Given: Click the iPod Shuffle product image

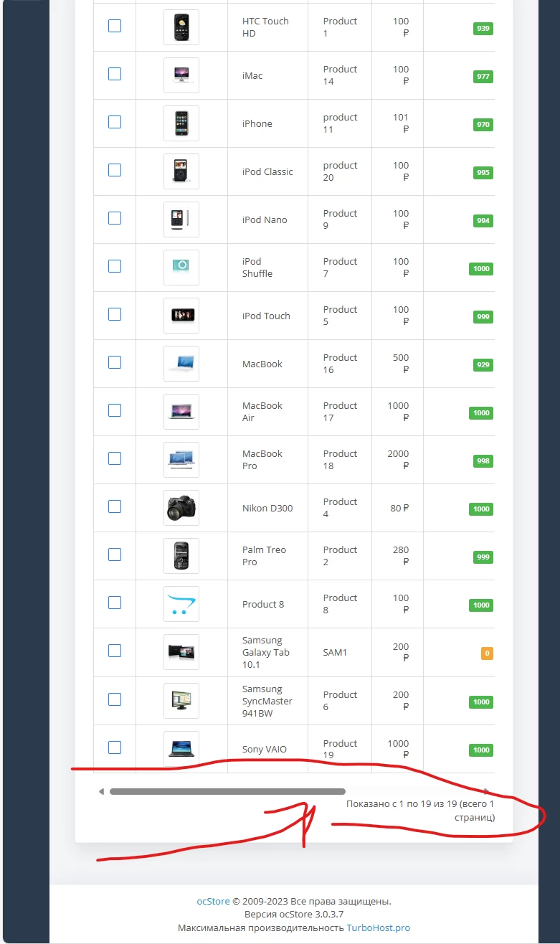Looking at the screenshot, I should (x=181, y=268).
